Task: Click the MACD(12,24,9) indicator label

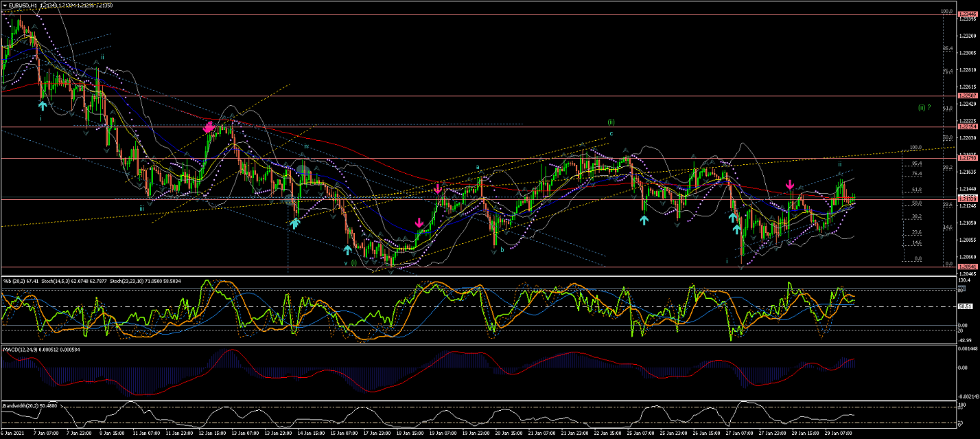Action: point(21,350)
